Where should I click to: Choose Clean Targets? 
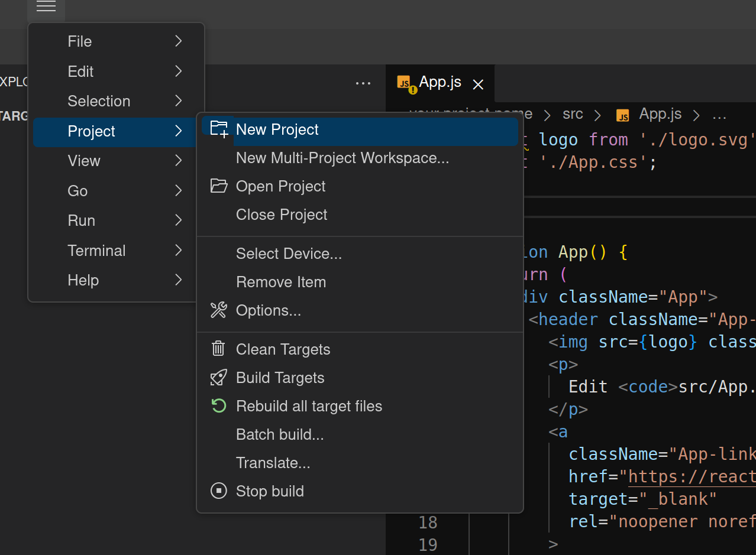click(x=360, y=350)
